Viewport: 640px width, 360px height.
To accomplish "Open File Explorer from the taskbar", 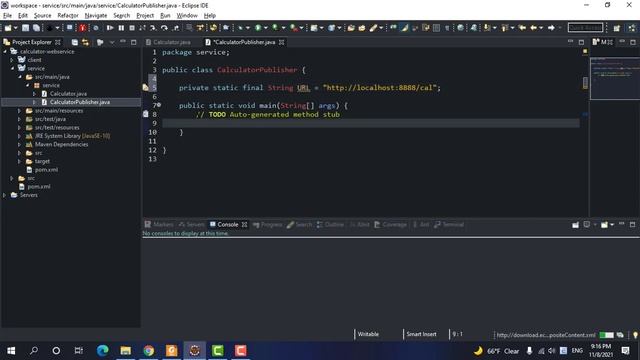I will [x=125, y=351].
